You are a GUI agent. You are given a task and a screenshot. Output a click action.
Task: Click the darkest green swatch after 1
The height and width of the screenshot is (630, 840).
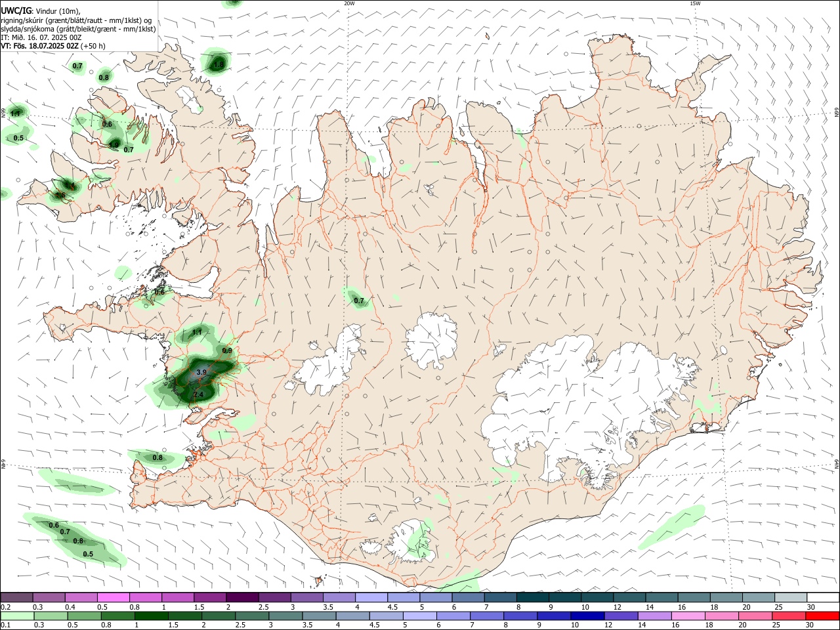point(152,616)
